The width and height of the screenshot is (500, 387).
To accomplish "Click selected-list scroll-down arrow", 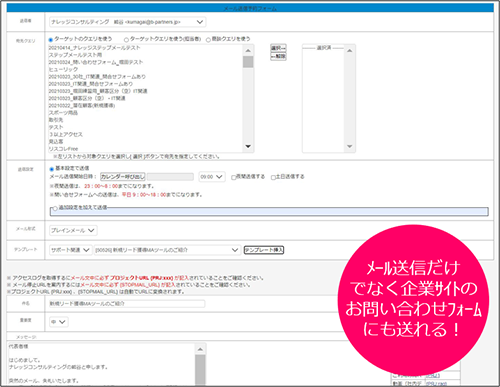I will pos(350,146).
